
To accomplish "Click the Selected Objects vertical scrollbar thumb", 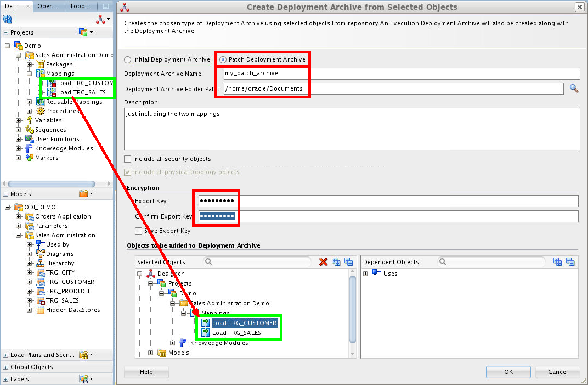I will [x=353, y=309].
